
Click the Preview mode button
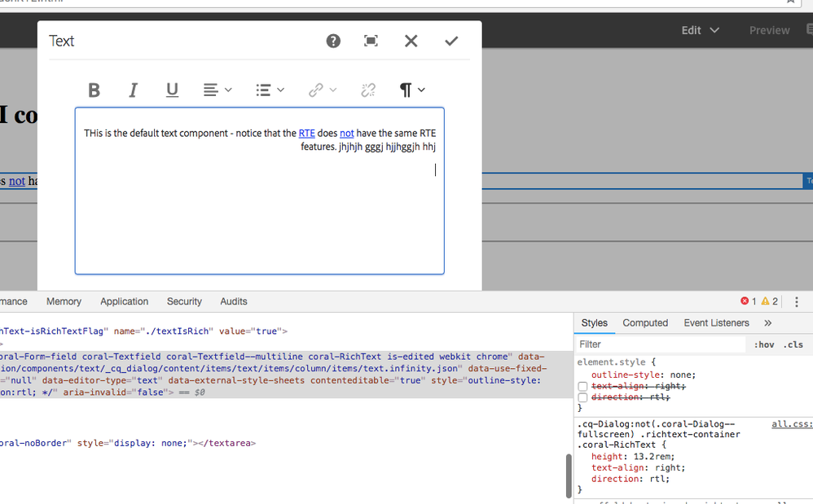pyautogui.click(x=769, y=30)
